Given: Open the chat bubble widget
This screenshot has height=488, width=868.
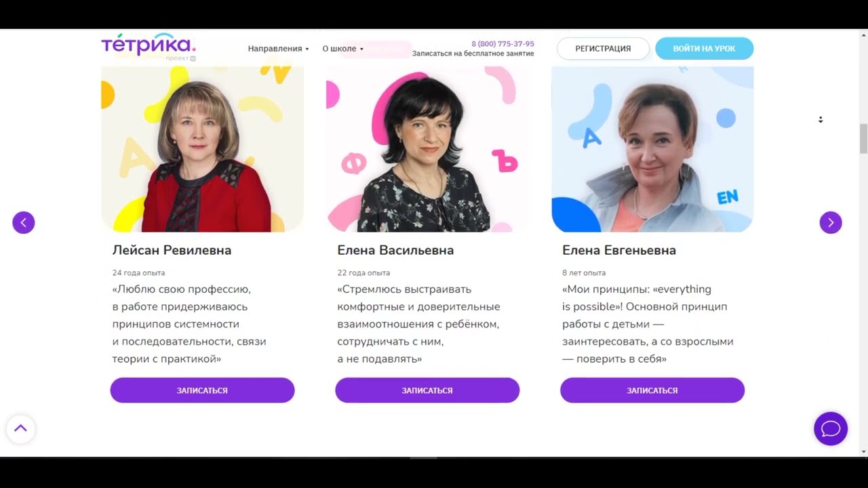Looking at the screenshot, I should click(831, 428).
